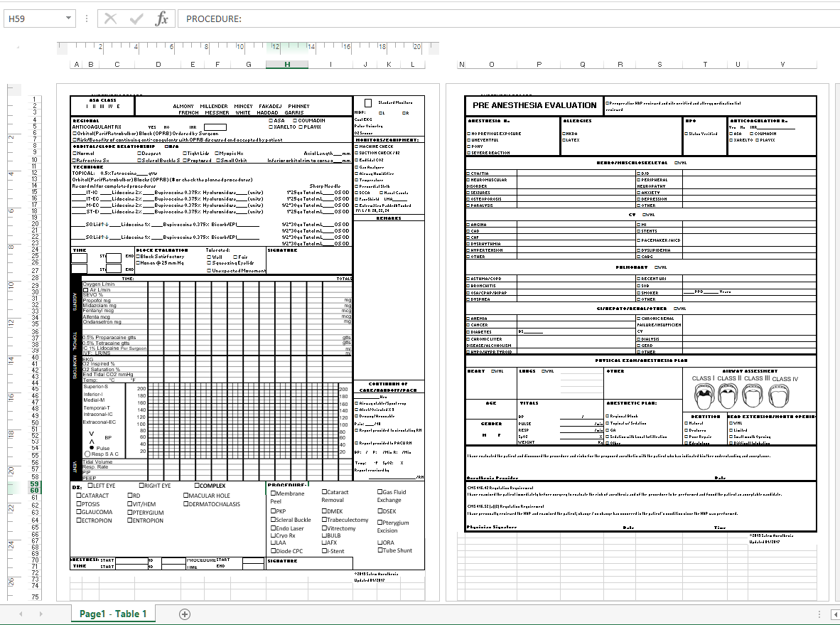Tick the MACULAR HOLE checkbox

(186, 496)
